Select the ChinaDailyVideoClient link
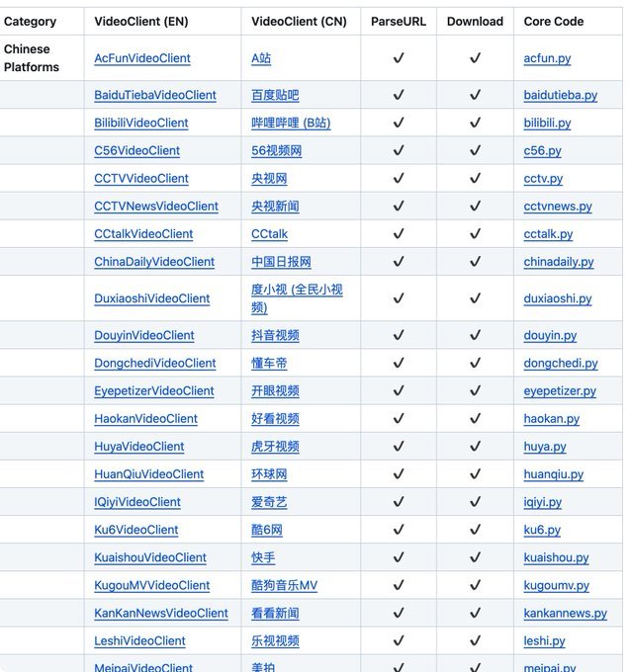 (x=154, y=262)
